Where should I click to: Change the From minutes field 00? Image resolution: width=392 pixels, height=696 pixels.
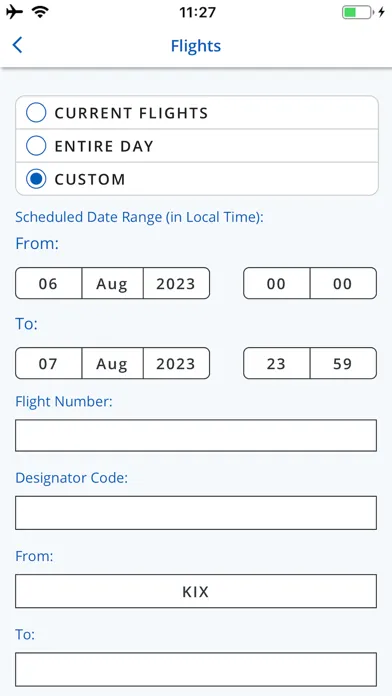pos(343,283)
